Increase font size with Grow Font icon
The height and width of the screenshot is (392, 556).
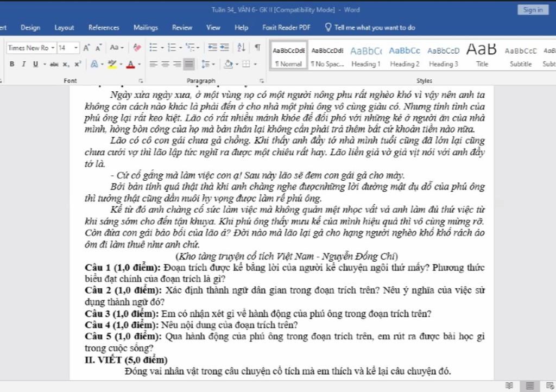(86, 47)
